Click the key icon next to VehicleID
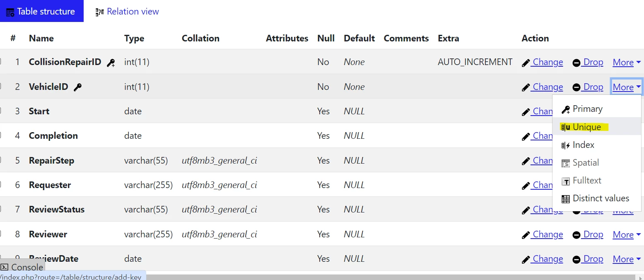The image size is (644, 280). pos(77,87)
